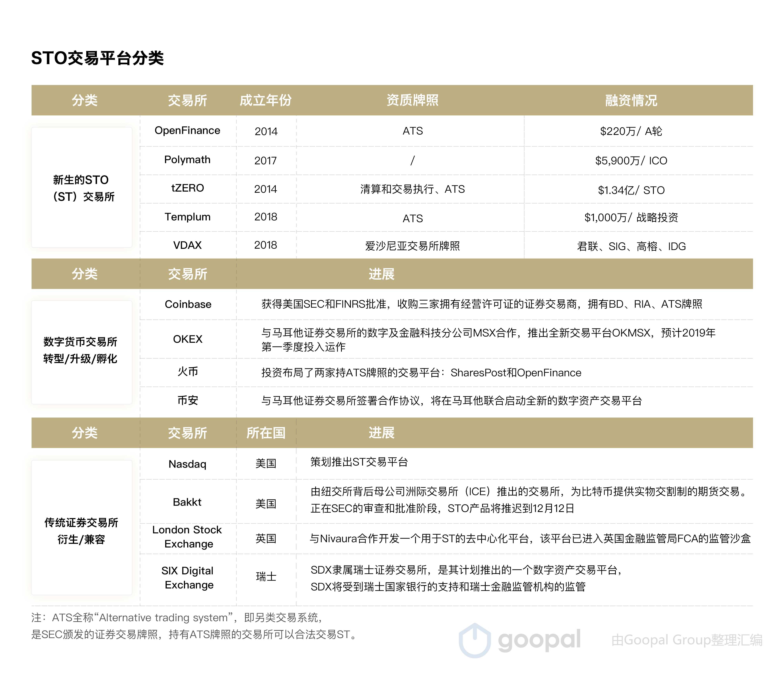Click London Stock Exchange progress mentioning Nivaura
The width and height of the screenshot is (784, 692).
(530, 539)
